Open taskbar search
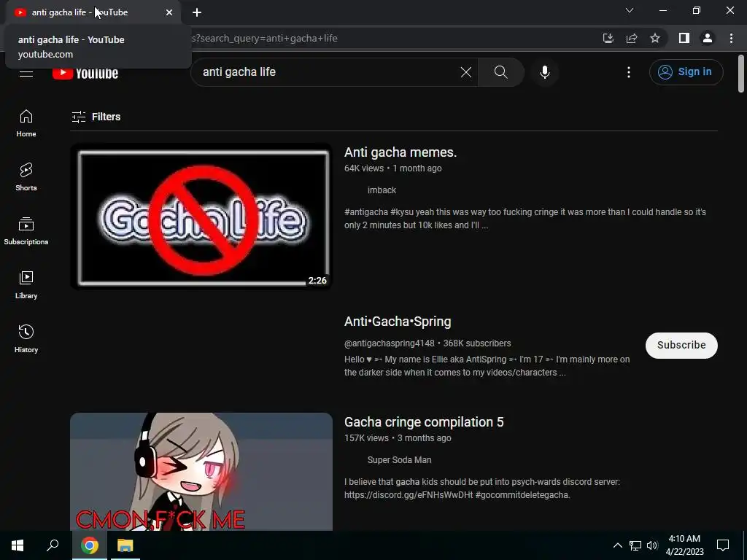This screenshot has height=560, width=747. (x=53, y=545)
